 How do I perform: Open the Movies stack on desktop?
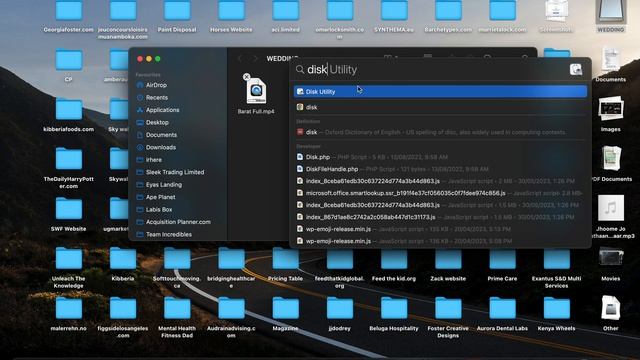(611, 264)
